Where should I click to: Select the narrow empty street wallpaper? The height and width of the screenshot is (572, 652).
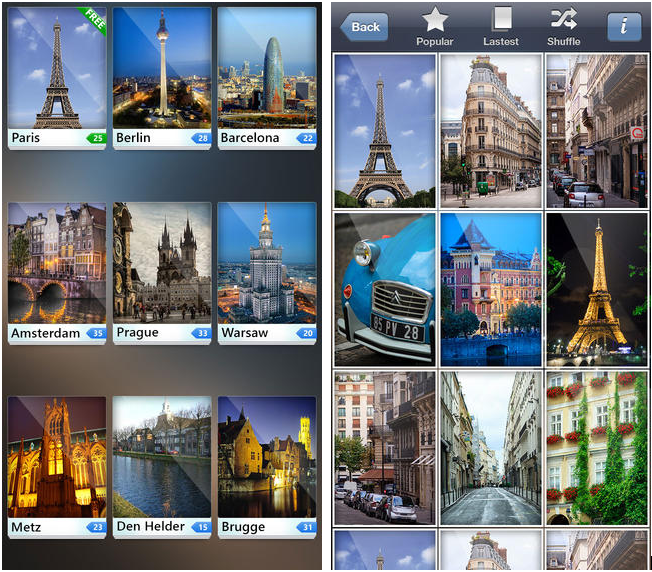click(491, 448)
